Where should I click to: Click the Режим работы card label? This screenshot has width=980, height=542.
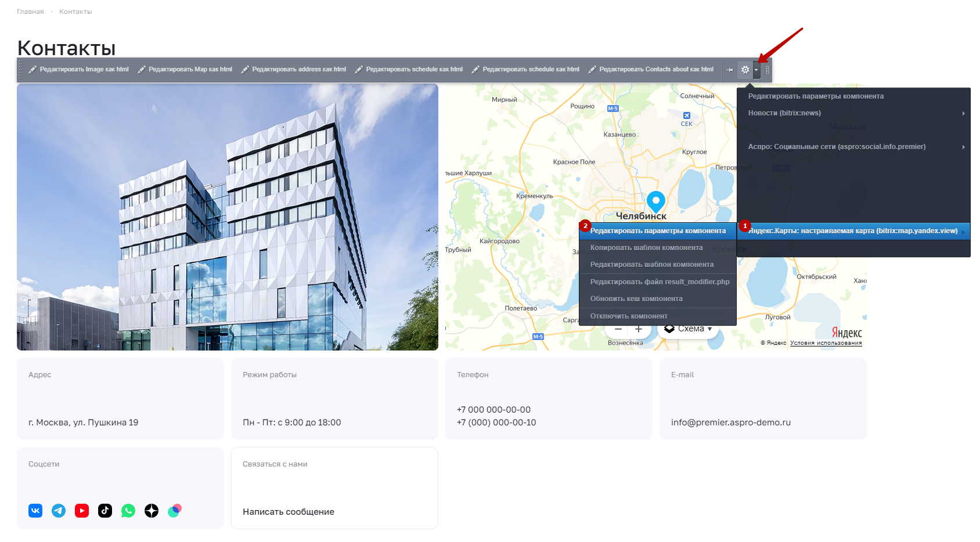pos(270,375)
